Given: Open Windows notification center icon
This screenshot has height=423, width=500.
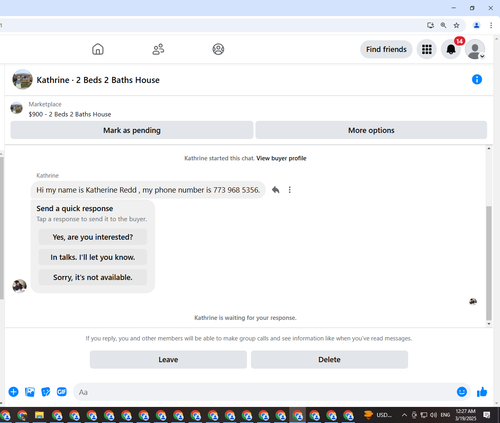Looking at the screenshot, I should coord(487,415).
